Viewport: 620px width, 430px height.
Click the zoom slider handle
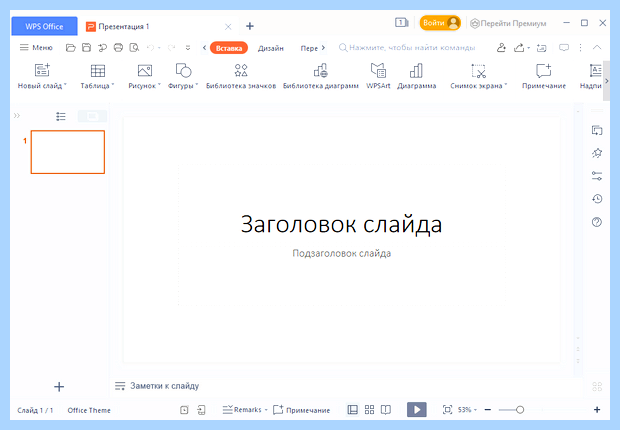[x=520, y=410]
